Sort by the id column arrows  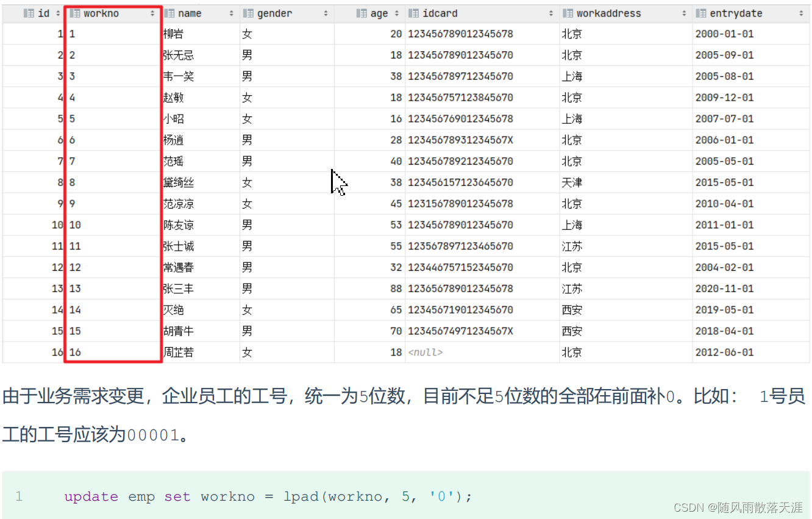[58, 13]
